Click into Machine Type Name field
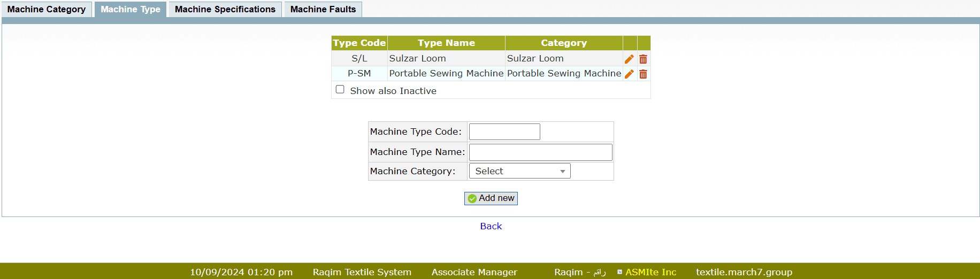Viewport: 980px width, 279px height. pyautogui.click(x=540, y=152)
